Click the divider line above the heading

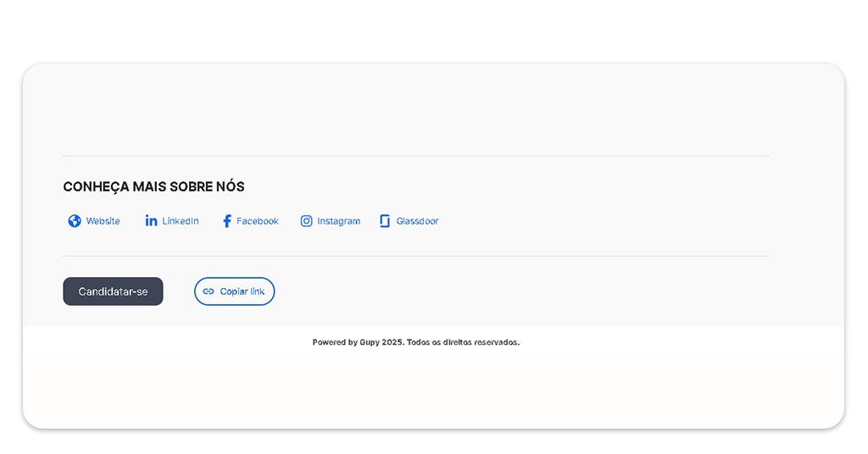[415, 156]
